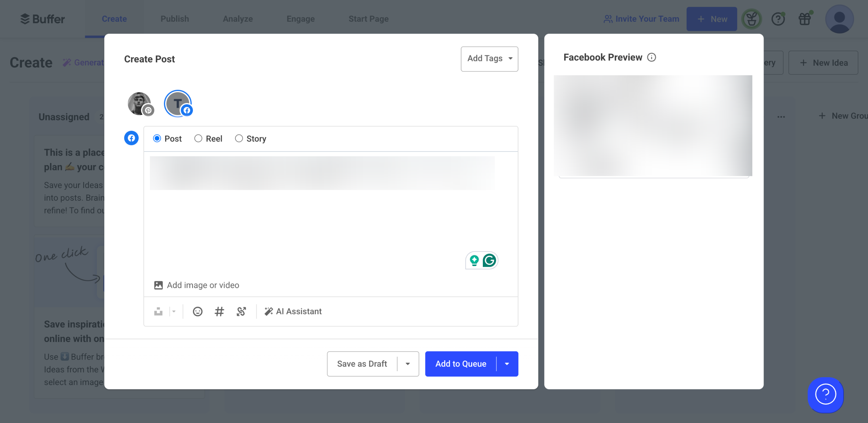The width and height of the screenshot is (868, 423).
Task: Open the emoji picker
Action: pyautogui.click(x=197, y=311)
